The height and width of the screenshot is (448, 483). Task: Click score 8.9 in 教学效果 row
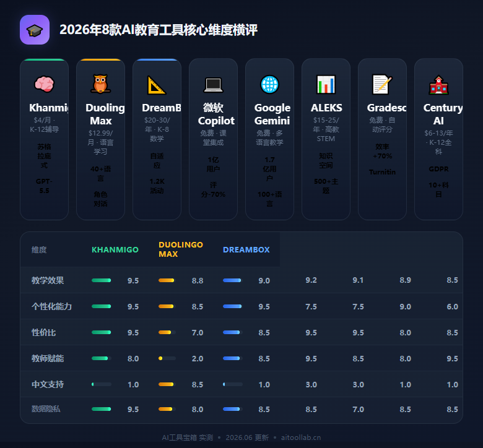coord(406,280)
